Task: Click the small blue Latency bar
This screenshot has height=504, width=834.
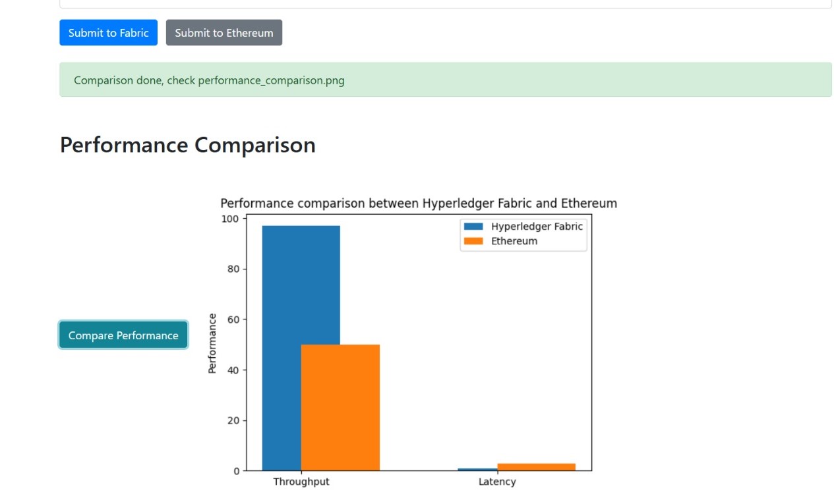Action: 477,470
